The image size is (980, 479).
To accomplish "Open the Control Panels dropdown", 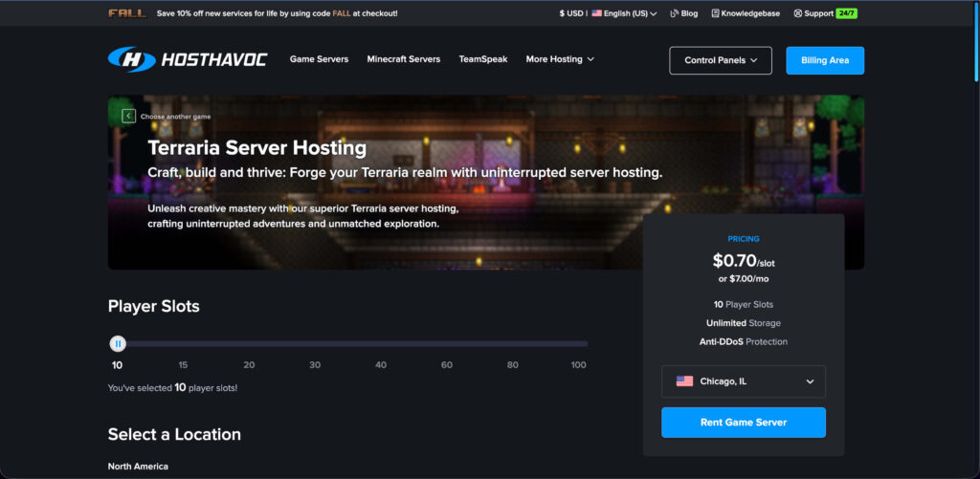I will [720, 60].
